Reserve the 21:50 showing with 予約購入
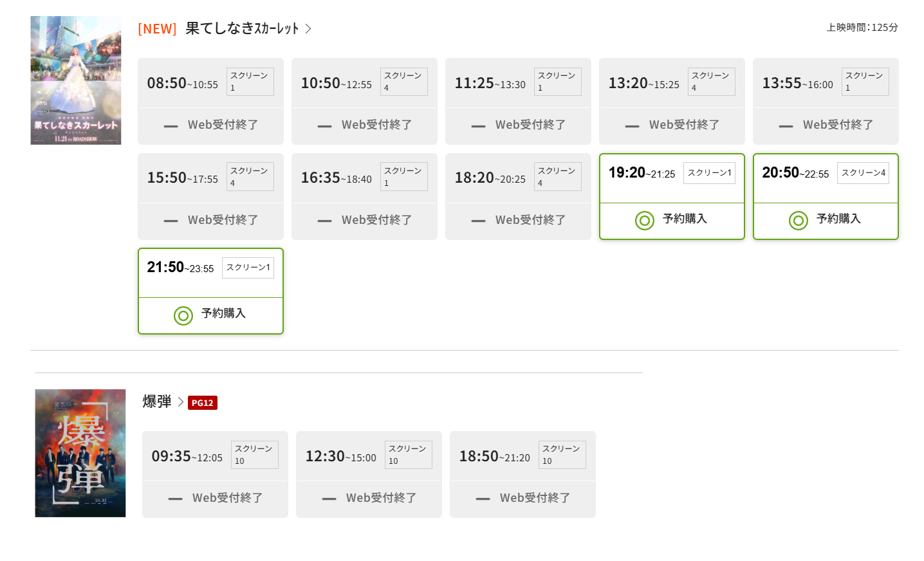The image size is (924, 561). [x=223, y=314]
